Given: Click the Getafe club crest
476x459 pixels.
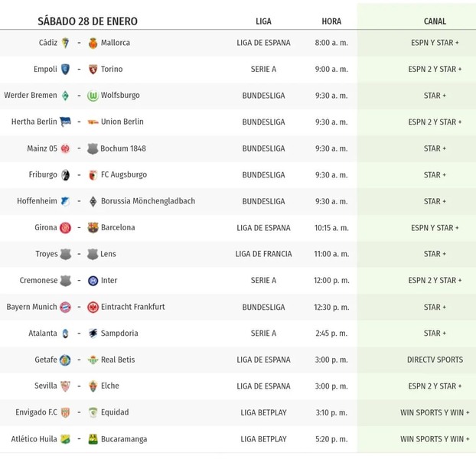Looking at the screenshot, I should tap(65, 360).
